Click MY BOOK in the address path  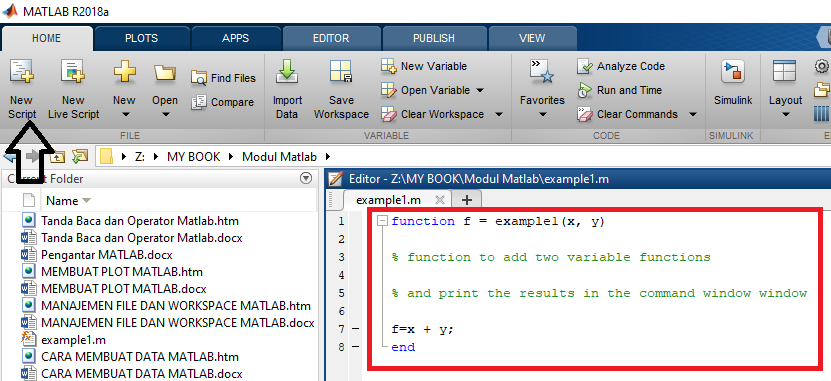[193, 157]
